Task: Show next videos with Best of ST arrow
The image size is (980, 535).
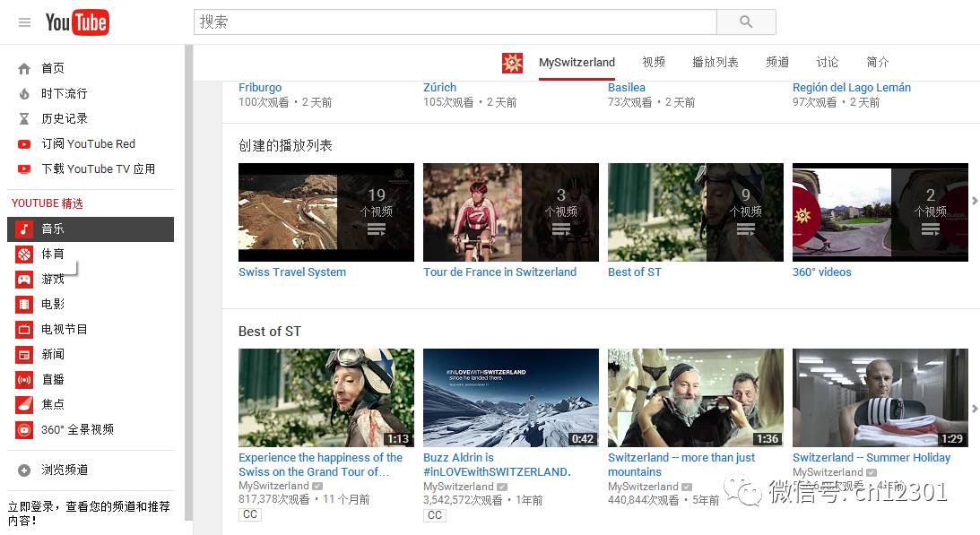Action: pyautogui.click(x=975, y=409)
